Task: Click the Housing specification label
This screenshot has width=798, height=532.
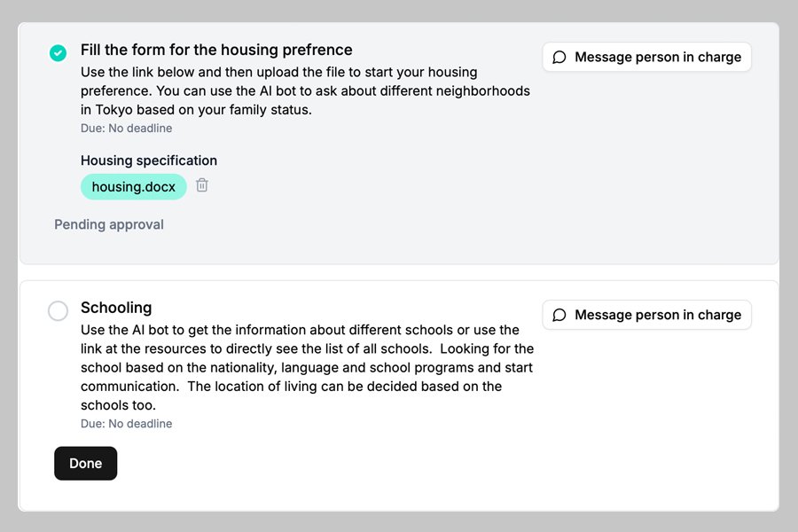Action: 149,160
